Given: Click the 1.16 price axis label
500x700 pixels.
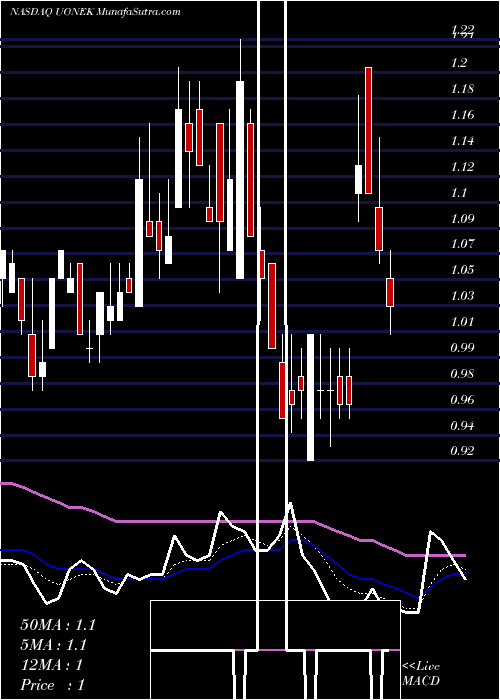Looking at the screenshot, I should 462,115.
